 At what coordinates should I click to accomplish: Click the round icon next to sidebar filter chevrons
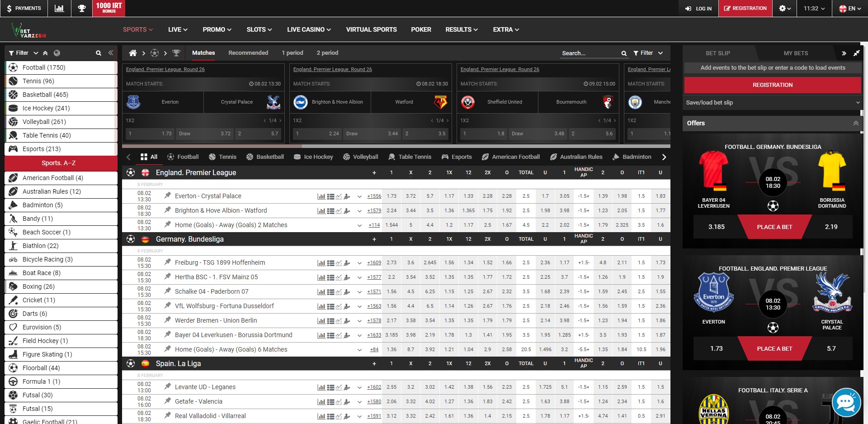tap(57, 53)
